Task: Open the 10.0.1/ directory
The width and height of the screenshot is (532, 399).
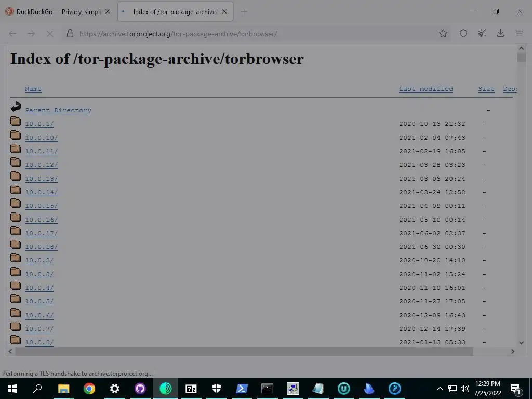Action: point(39,124)
